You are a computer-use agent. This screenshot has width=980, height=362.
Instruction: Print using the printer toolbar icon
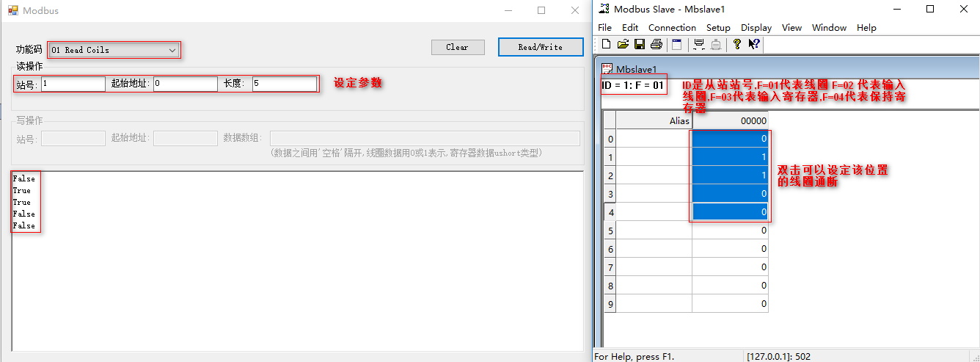click(656, 44)
